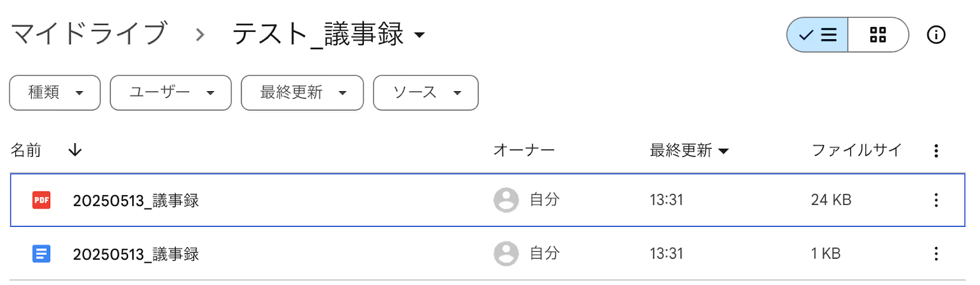
Task: Go to マイドライブ in the breadcrumb
Action: [89, 34]
